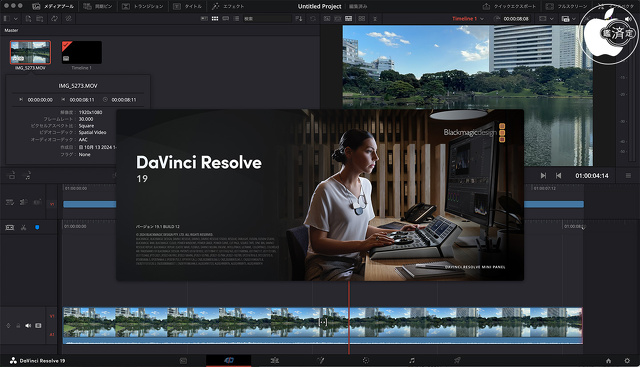
Task: Toggle track auto select diamond icon
Action: click(x=8, y=325)
